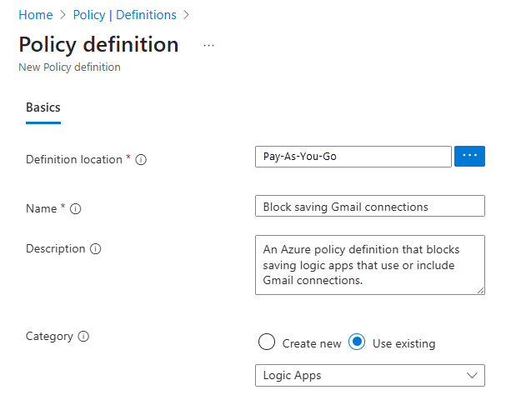521x420 pixels.
Task: Click the Name field info icon
Action: point(76,209)
